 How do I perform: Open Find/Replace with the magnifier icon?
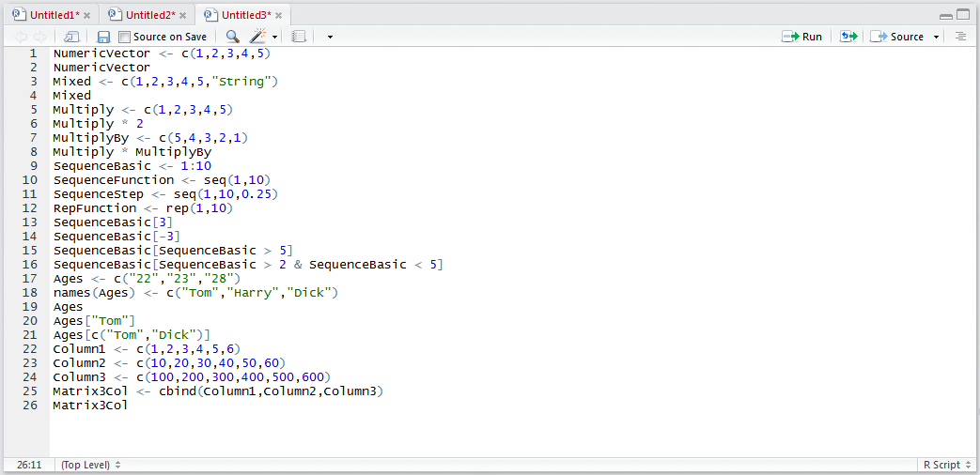[232, 37]
